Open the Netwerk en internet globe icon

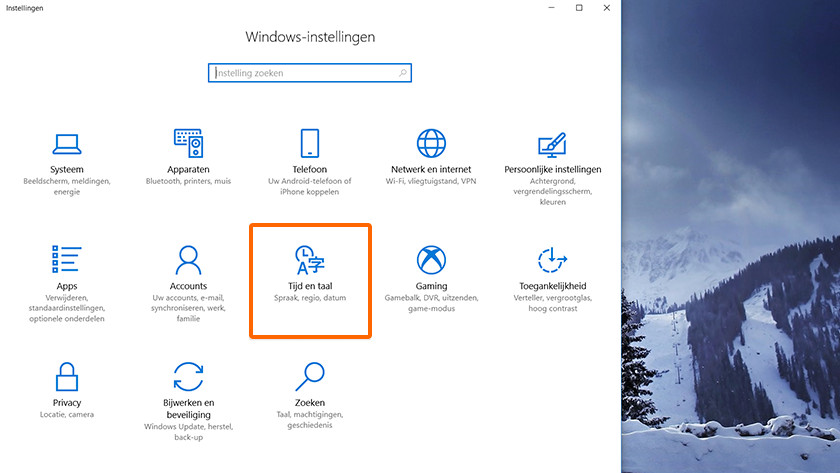[x=431, y=143]
